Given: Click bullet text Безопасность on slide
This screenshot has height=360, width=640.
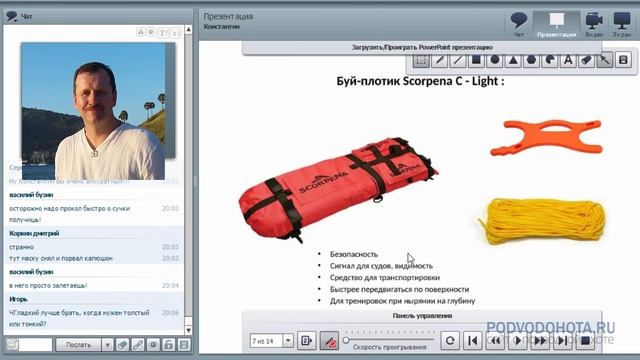Looking at the screenshot, I should [x=353, y=254].
